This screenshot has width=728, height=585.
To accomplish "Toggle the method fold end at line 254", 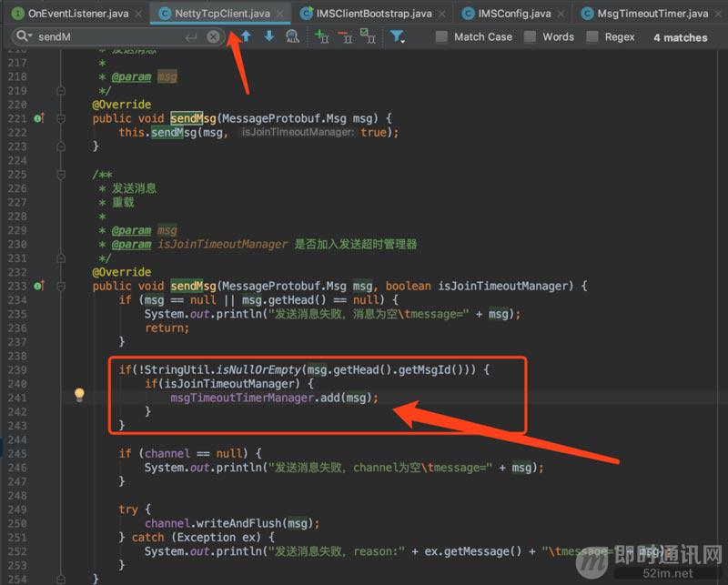I will [61, 579].
